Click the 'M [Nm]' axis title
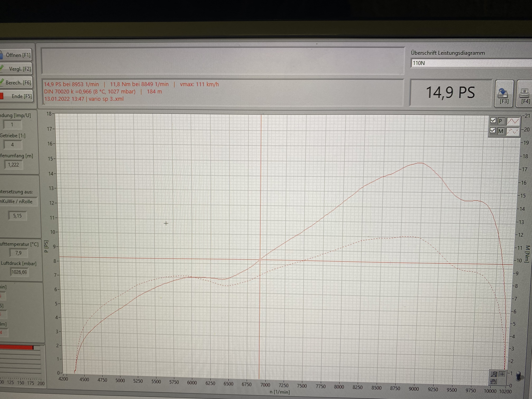This screenshot has width=532, height=399. 528,254
